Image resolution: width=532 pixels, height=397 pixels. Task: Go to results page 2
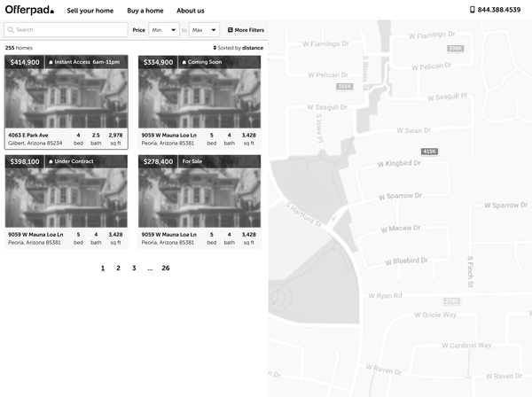click(118, 268)
